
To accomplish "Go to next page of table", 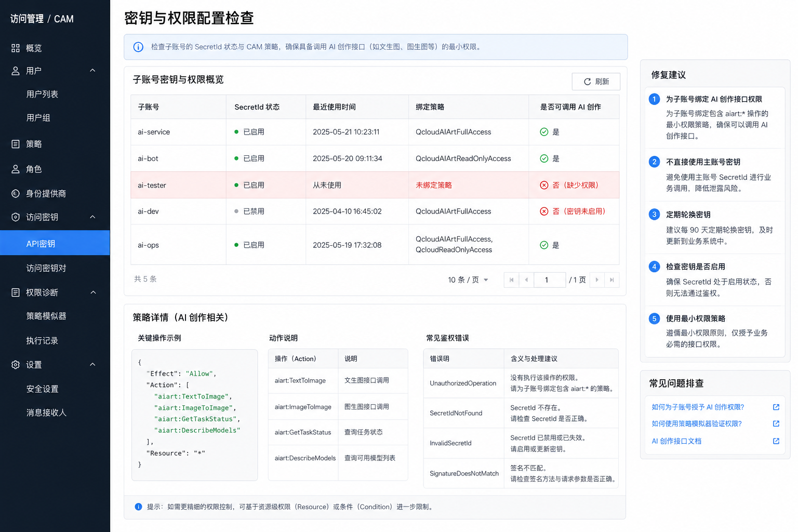I will (x=597, y=280).
